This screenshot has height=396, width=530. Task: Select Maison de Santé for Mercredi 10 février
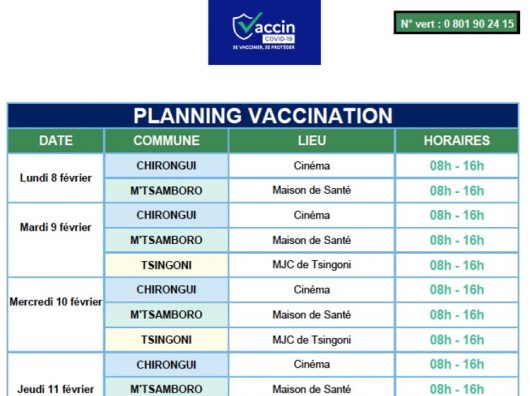(312, 315)
